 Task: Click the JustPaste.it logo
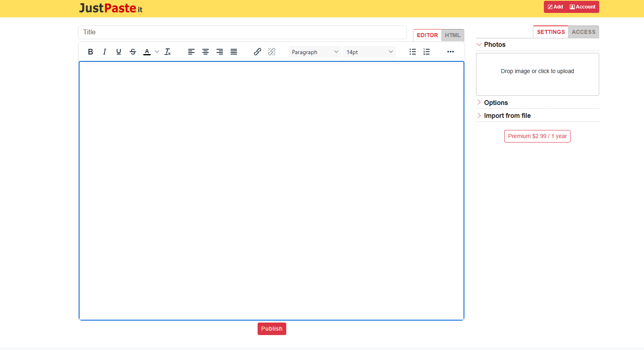(111, 8)
